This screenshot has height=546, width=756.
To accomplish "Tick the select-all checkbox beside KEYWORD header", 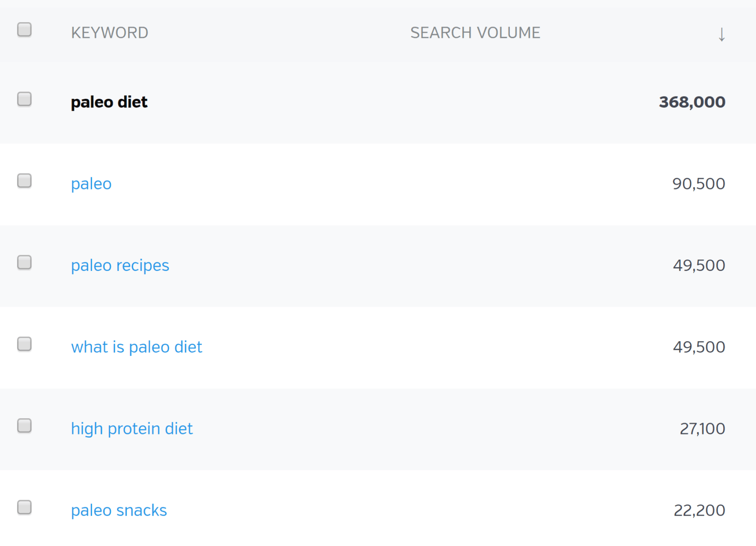I will point(25,30).
